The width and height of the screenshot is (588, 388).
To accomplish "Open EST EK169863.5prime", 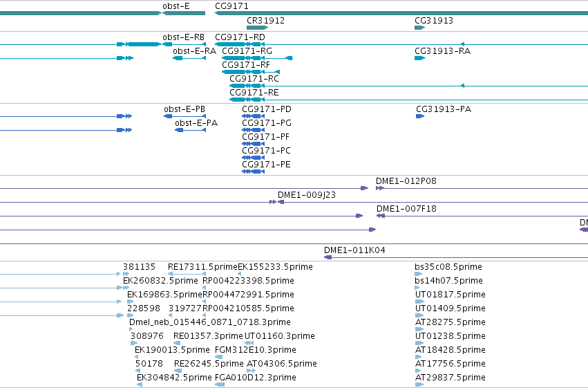I will coord(164,295).
